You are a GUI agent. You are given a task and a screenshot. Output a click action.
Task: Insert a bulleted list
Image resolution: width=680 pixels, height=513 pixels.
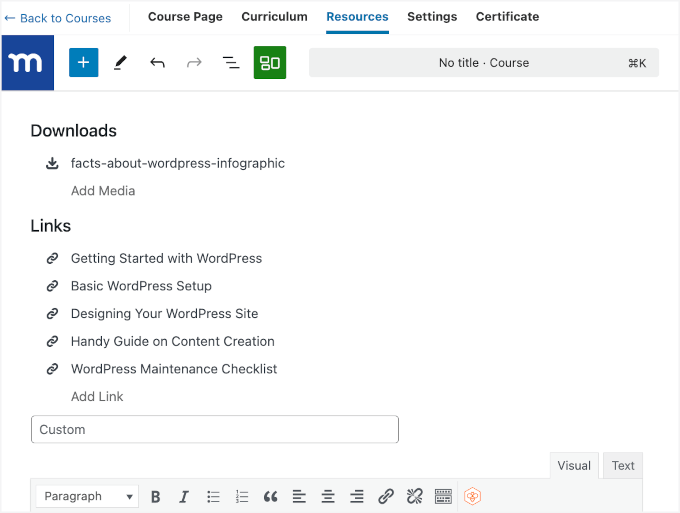click(213, 497)
